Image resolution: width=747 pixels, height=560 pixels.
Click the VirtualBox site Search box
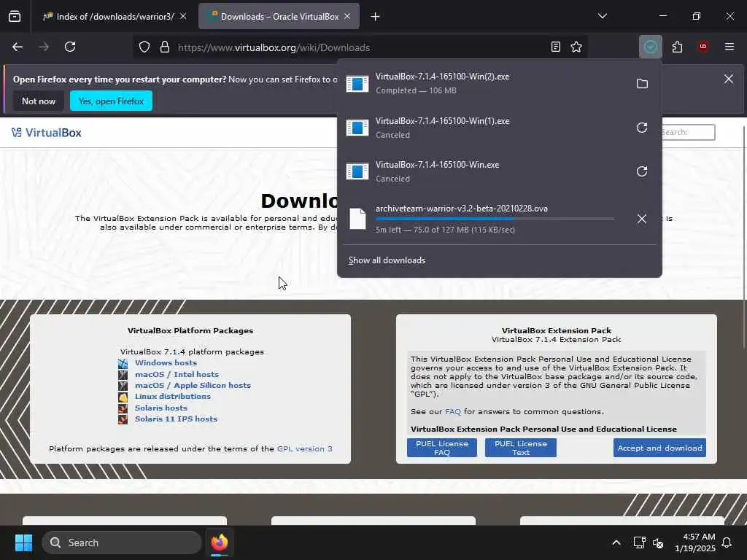(687, 132)
